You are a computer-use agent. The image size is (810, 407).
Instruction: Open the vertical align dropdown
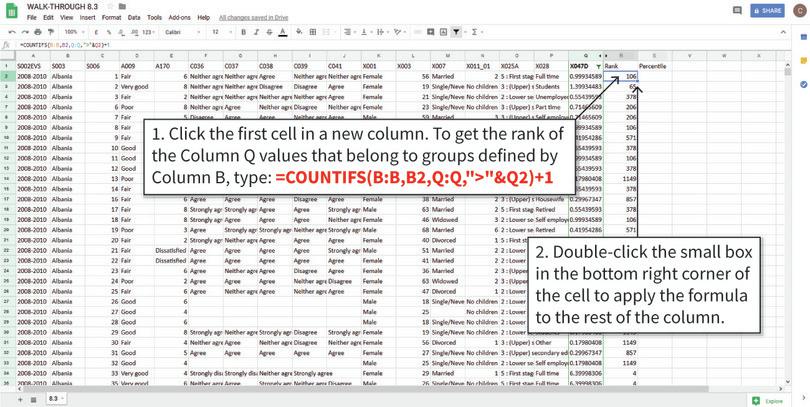366,32
